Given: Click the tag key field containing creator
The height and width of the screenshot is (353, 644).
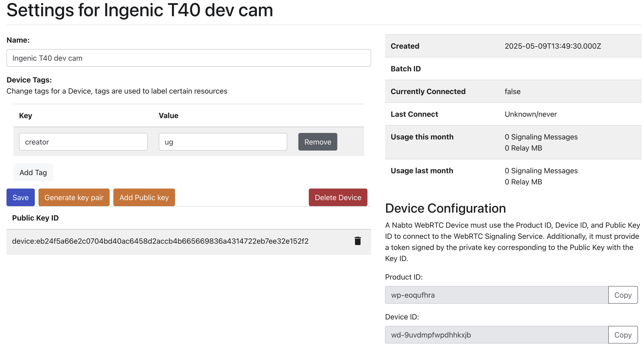Looking at the screenshot, I should 83,142.
